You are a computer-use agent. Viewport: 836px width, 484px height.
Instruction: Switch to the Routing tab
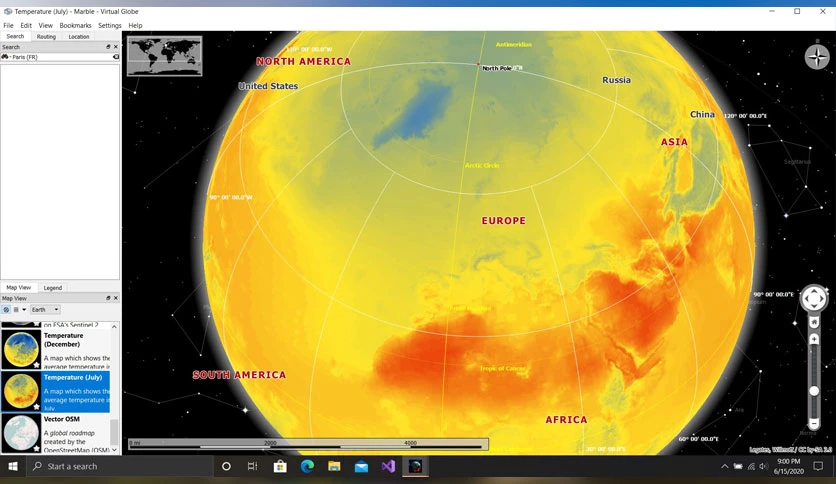(x=46, y=37)
